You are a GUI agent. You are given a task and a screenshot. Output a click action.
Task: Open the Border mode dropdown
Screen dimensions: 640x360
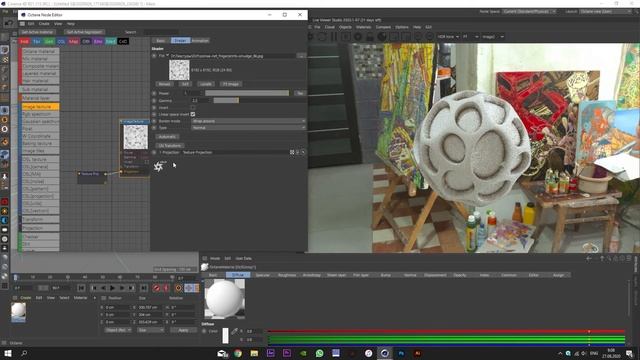248,121
